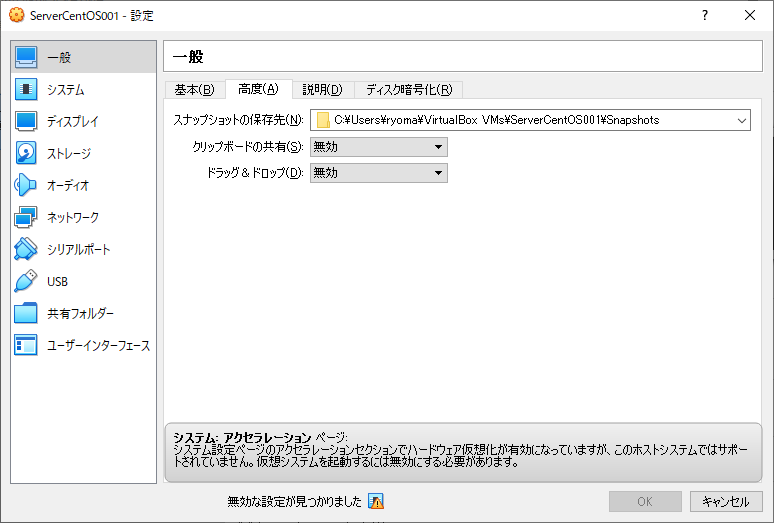Select システム label in the settings list

(x=66, y=90)
